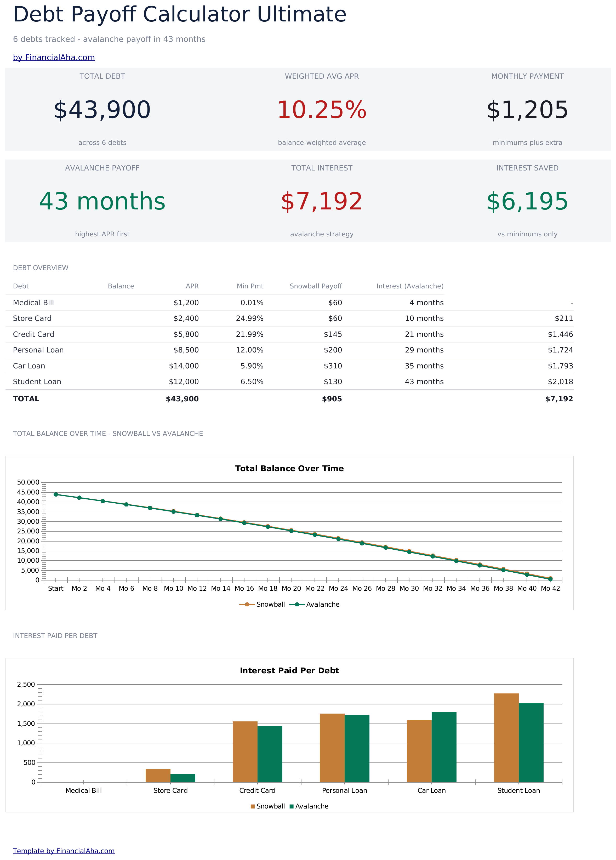The height and width of the screenshot is (860, 616).
Task: Click the 'Mo 42' axis label
Action: (x=550, y=589)
